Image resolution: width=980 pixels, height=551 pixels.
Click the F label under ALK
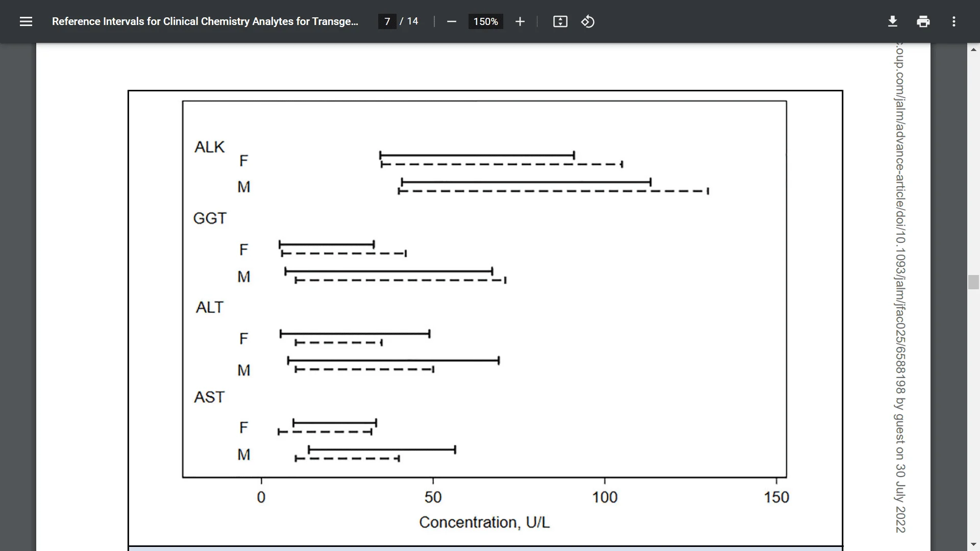[243, 161]
